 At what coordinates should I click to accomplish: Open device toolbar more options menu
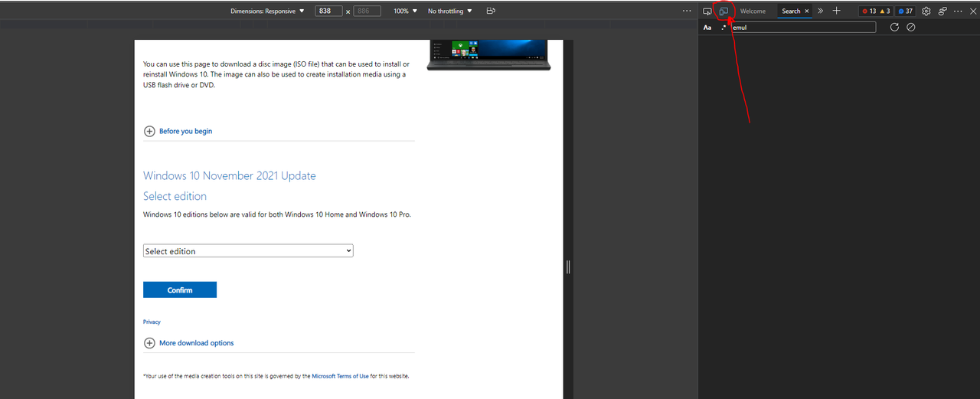pyautogui.click(x=687, y=11)
